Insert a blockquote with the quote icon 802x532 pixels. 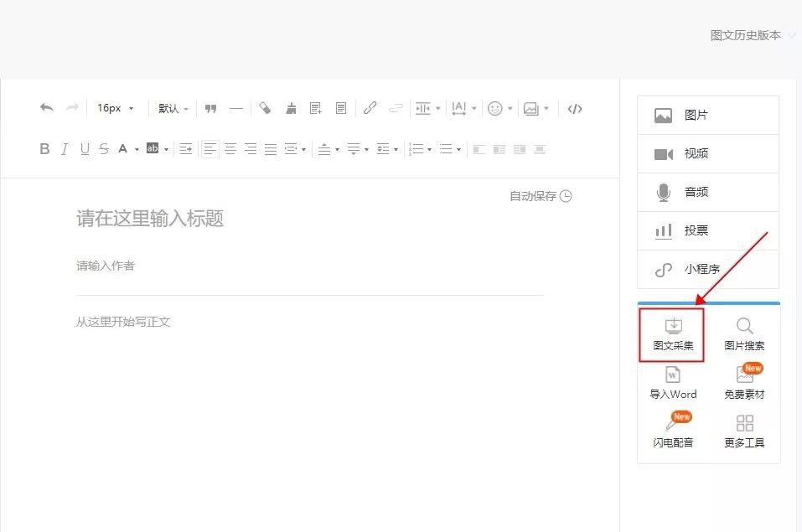pos(211,108)
